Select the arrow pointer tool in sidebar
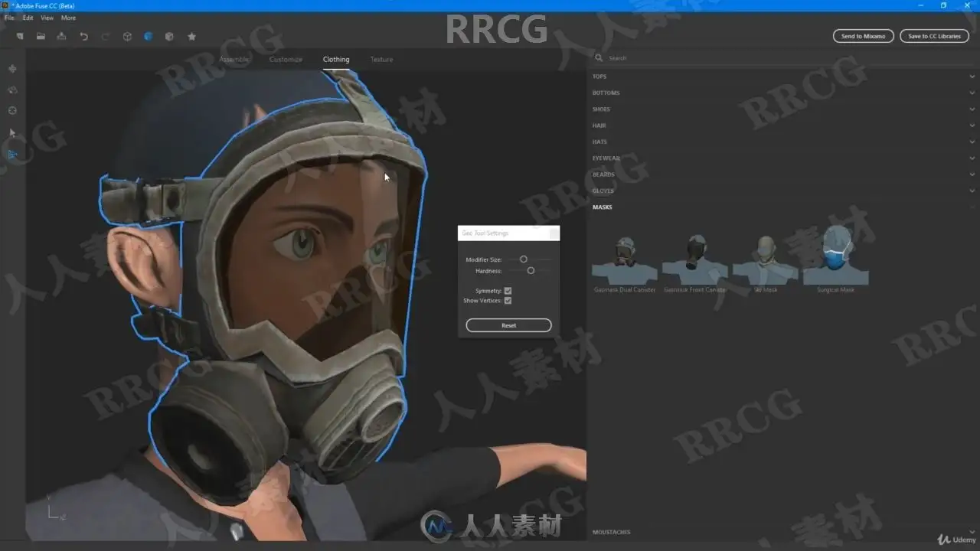This screenshot has height=551, width=980. (12, 132)
